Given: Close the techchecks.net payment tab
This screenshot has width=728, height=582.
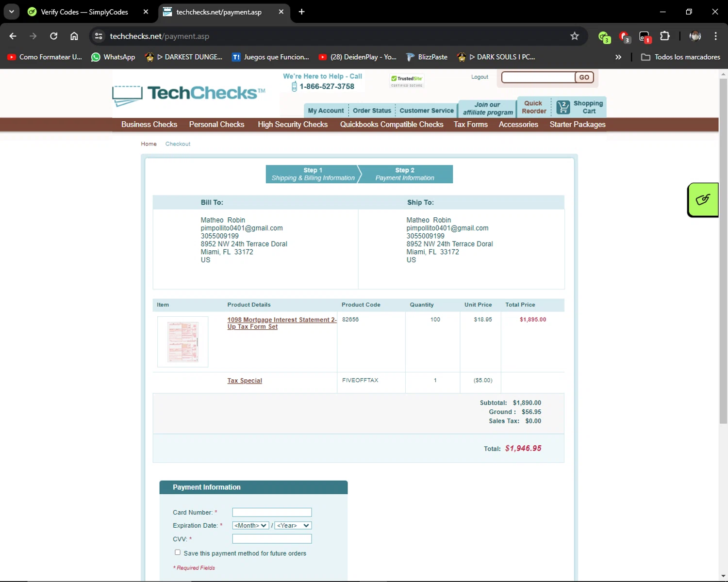Looking at the screenshot, I should pyautogui.click(x=281, y=12).
